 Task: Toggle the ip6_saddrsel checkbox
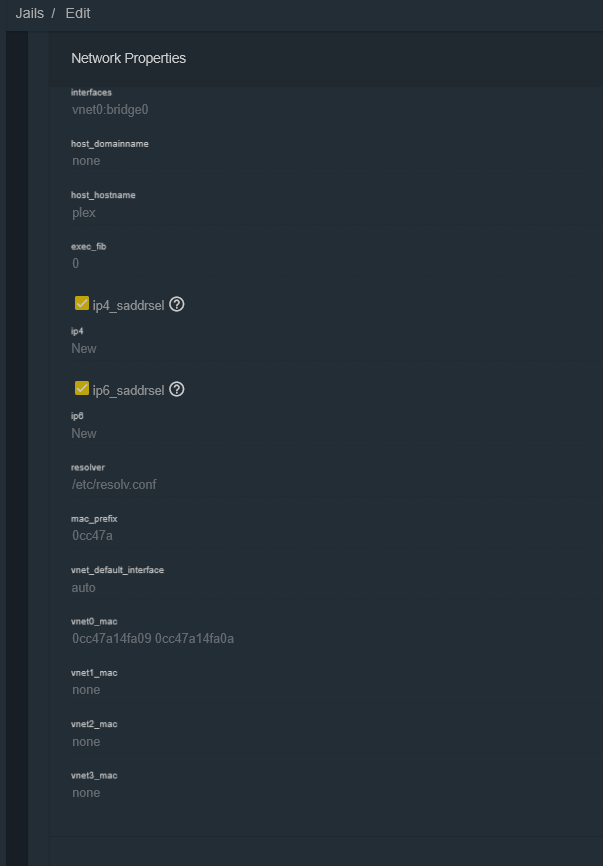(x=82, y=388)
